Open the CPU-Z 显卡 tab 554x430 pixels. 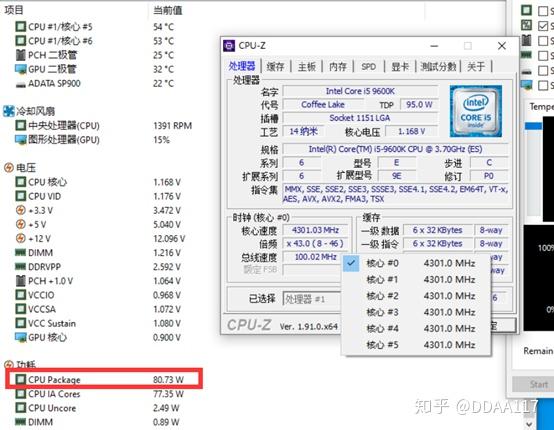(x=400, y=66)
